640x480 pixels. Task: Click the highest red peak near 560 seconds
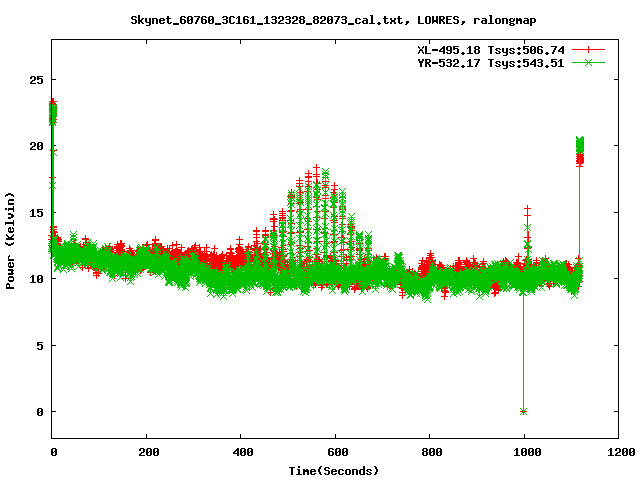(x=317, y=168)
